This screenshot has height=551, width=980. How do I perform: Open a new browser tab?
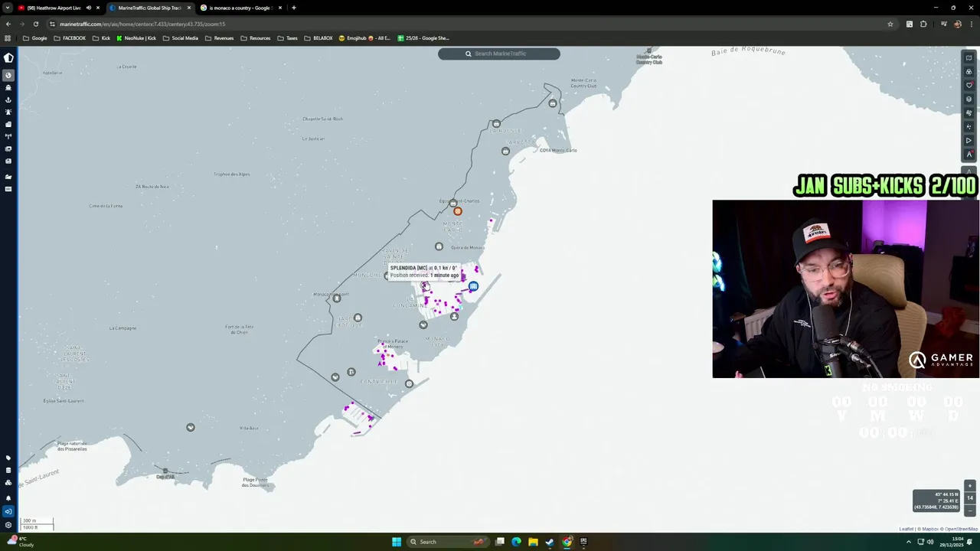(294, 8)
